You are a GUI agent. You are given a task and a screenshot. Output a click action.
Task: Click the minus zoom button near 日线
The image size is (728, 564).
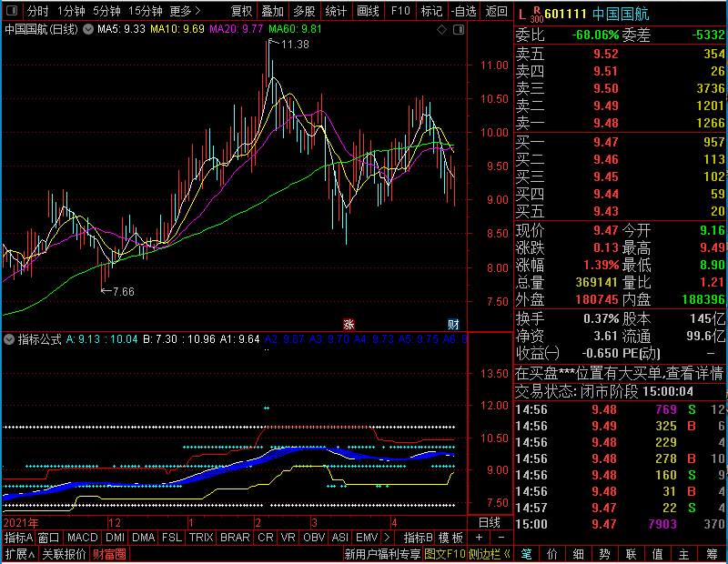[501, 538]
